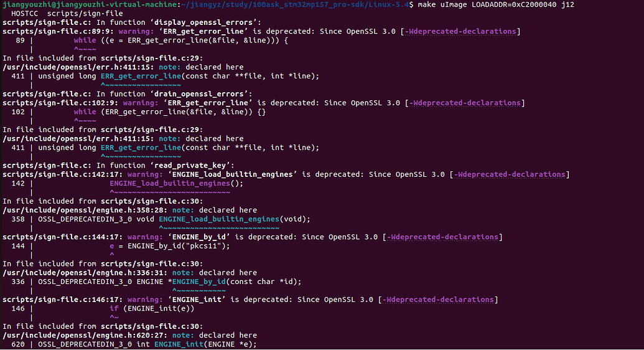The height and width of the screenshot is (350, 644).
Task: Open the -Wdeprecated-declarations link on the ENGINE_init warning
Action: click(438, 300)
